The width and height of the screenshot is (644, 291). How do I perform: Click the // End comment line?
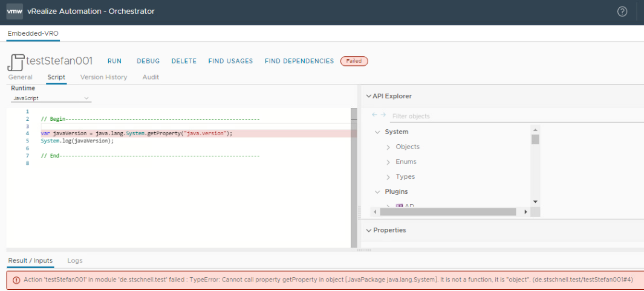[150, 156]
